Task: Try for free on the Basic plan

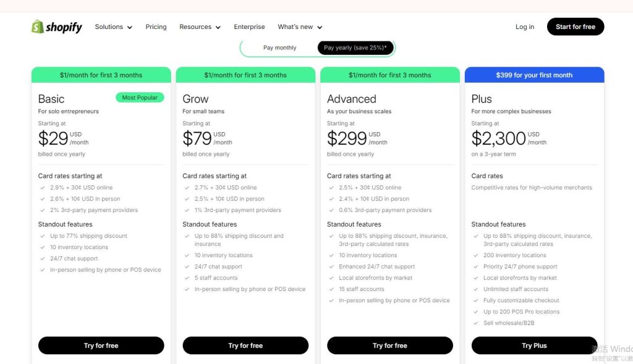Action: tap(101, 345)
